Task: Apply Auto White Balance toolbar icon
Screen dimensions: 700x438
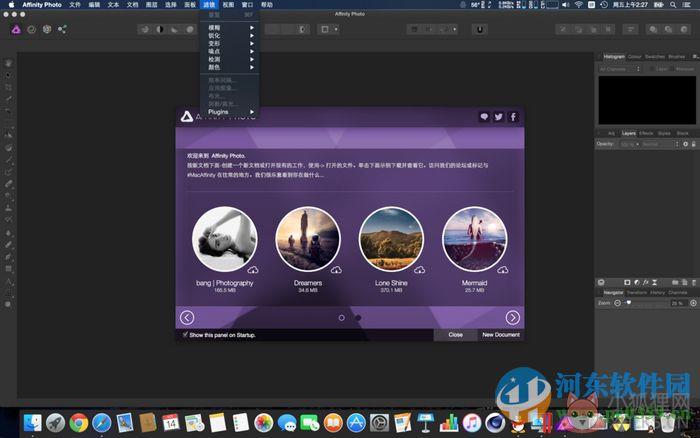Action: click(190, 29)
